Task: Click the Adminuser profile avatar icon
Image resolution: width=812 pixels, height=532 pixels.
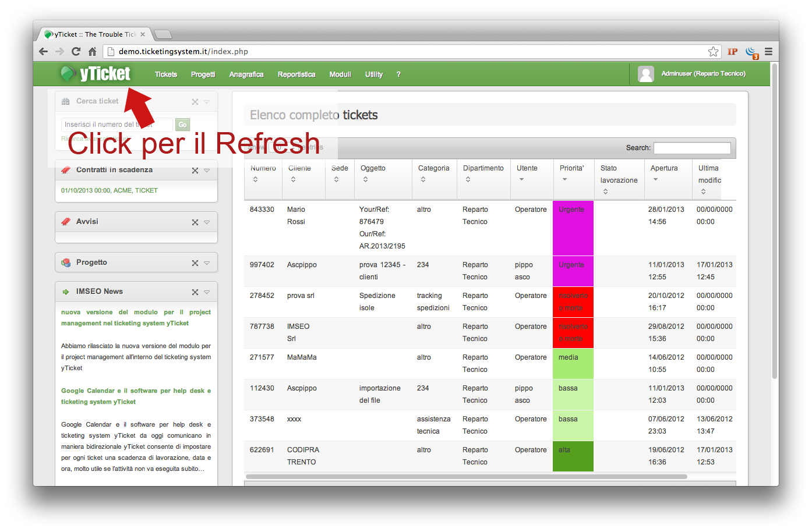Action: pyautogui.click(x=645, y=74)
